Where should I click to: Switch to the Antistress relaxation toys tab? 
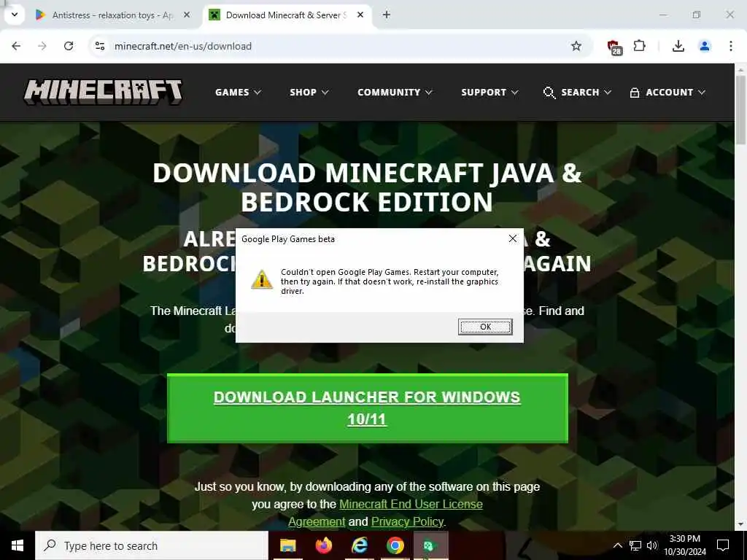coord(112,15)
